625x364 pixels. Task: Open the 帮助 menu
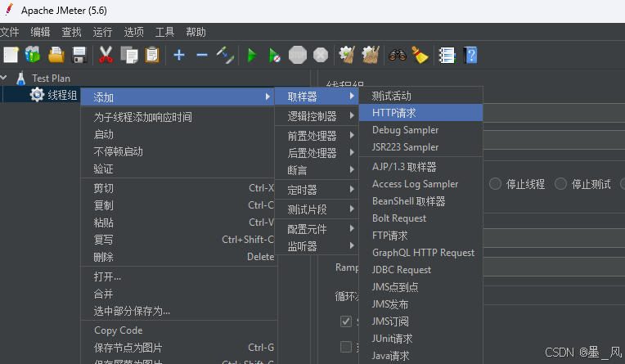[x=196, y=32]
